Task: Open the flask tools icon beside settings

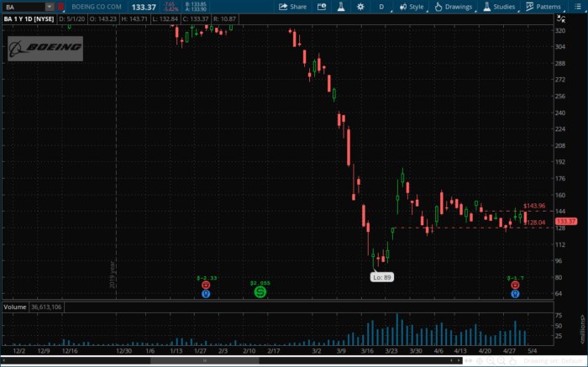Action: 341,7
